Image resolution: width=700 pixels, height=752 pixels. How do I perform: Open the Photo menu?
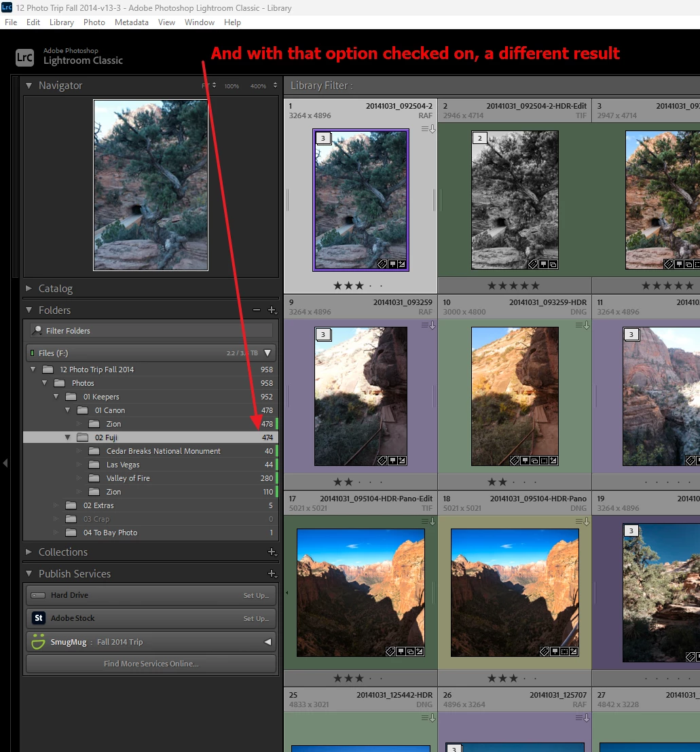94,22
